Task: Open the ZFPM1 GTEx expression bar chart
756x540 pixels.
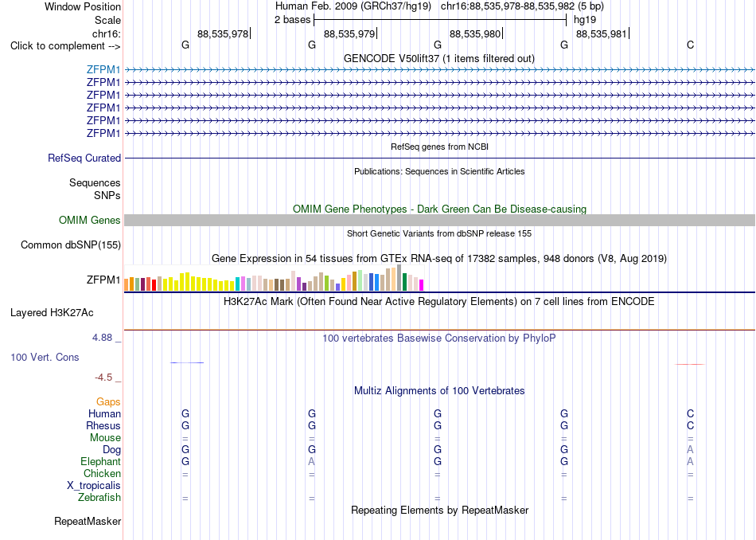Action: 274,278
